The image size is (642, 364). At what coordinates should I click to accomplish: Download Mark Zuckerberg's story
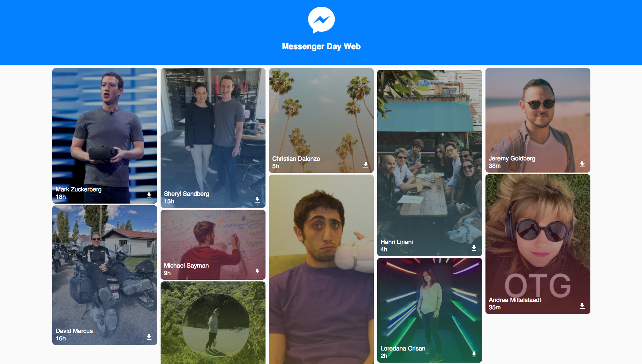point(149,195)
